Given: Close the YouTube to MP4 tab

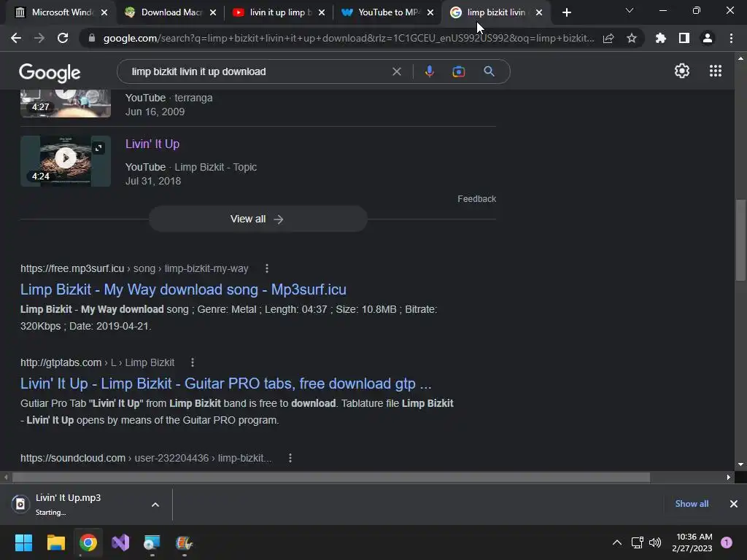Looking at the screenshot, I should [430, 12].
